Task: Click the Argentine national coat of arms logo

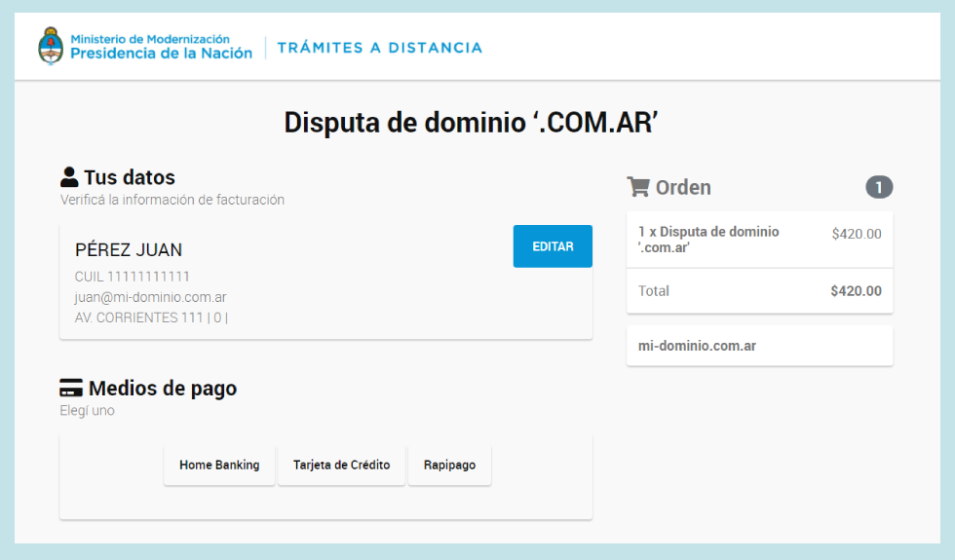Action: tap(50, 46)
